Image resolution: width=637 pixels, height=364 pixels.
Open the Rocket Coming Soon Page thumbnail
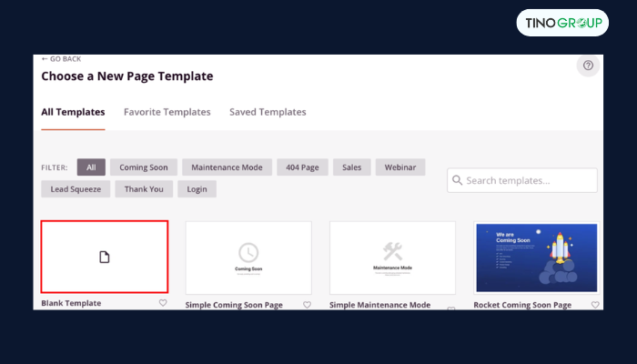536,258
